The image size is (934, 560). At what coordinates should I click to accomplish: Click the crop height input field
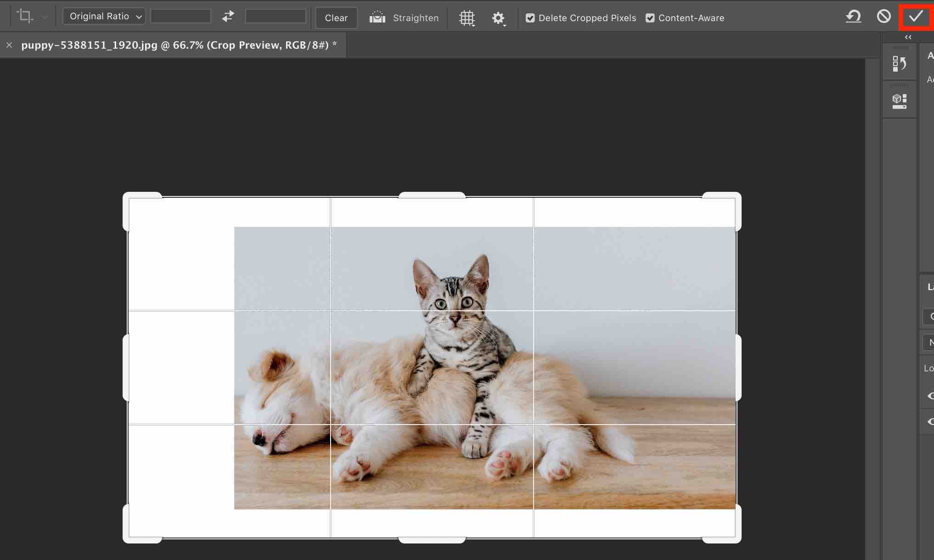[x=275, y=17]
